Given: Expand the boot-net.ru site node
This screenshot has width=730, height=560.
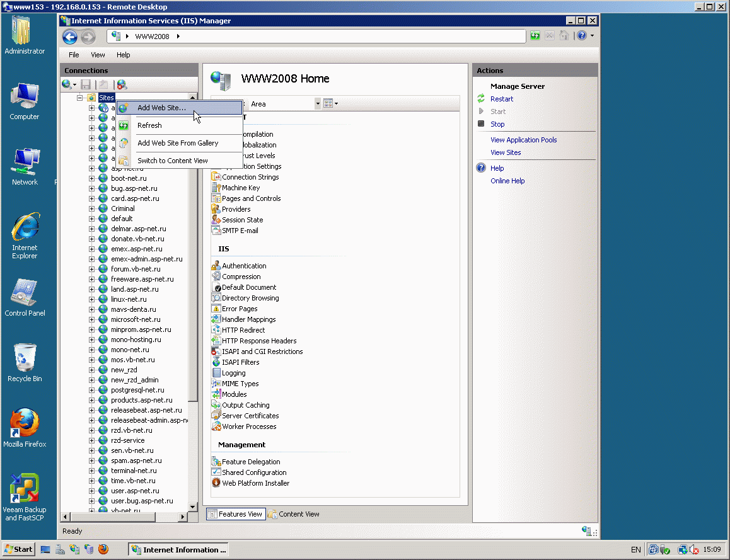Looking at the screenshot, I should tap(91, 179).
